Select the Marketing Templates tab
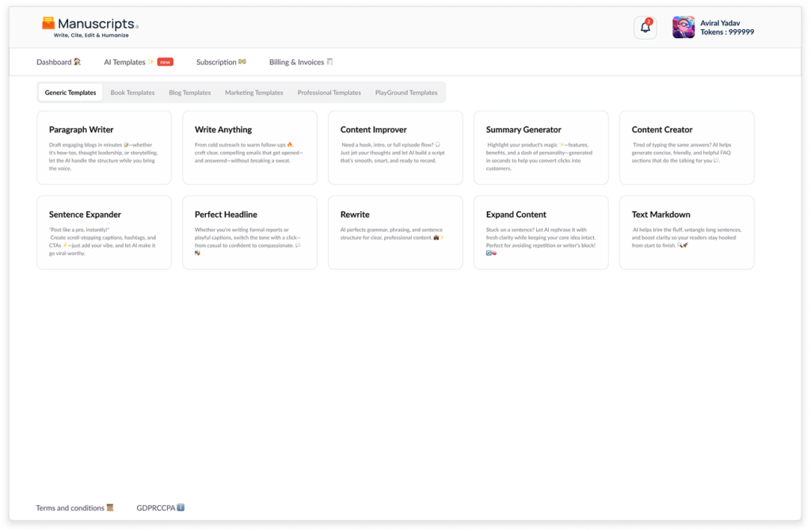Screen dimensions: 811x532 click(x=253, y=93)
